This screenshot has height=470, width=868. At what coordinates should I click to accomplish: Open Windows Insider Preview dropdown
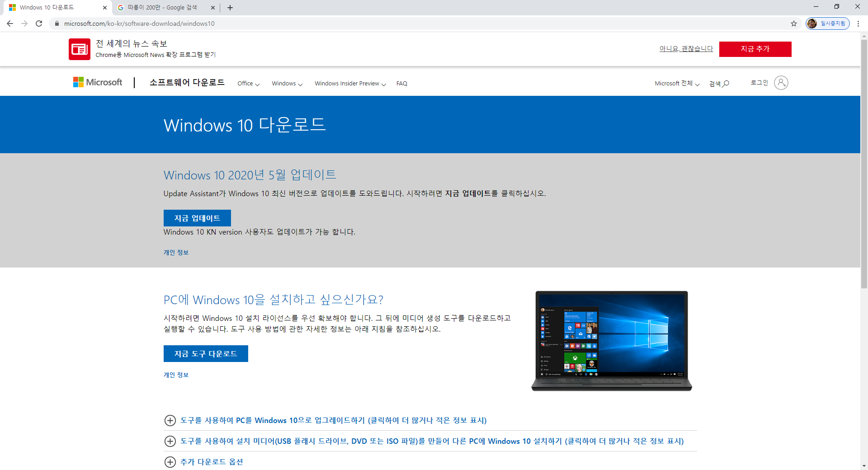click(350, 84)
